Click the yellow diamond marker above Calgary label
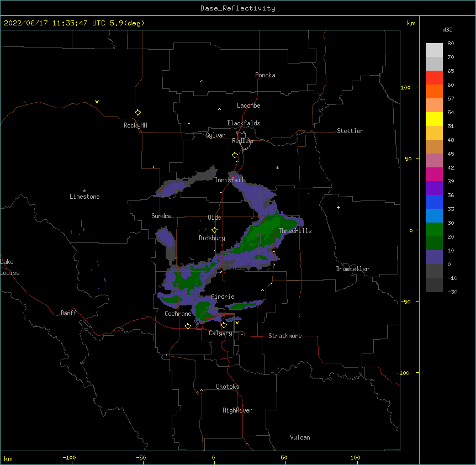Viewport: 476px width, 465px height. pyautogui.click(x=224, y=325)
